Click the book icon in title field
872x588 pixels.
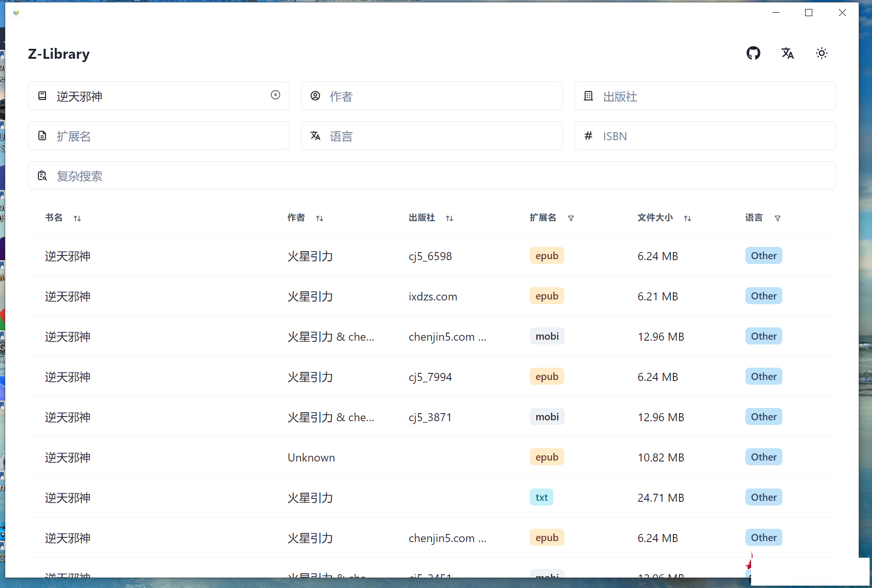click(42, 96)
